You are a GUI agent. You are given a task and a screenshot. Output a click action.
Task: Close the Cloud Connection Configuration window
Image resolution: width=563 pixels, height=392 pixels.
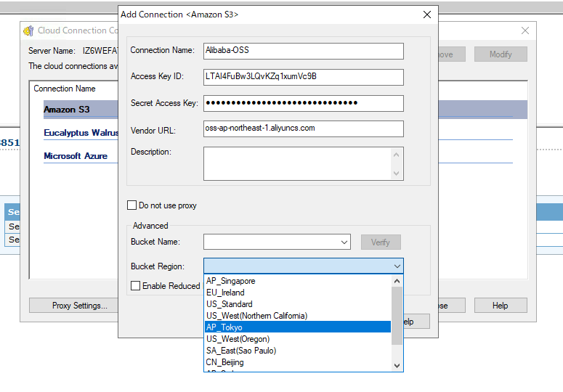(x=525, y=30)
